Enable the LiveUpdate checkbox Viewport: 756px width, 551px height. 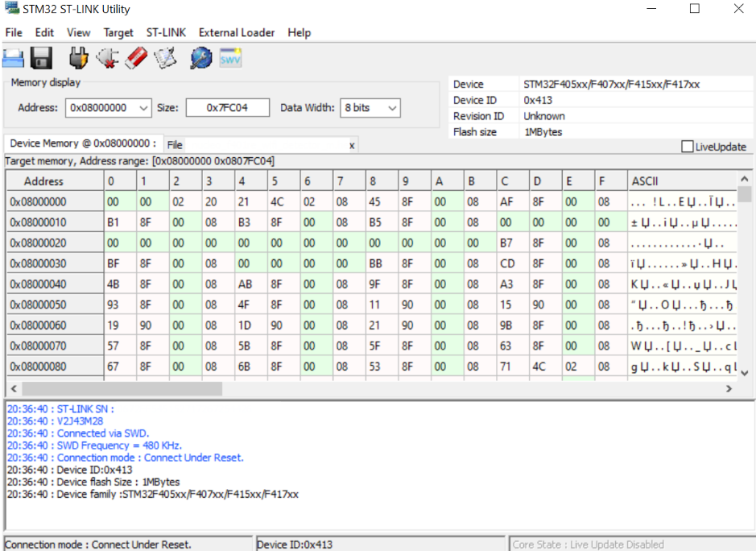tap(687, 147)
